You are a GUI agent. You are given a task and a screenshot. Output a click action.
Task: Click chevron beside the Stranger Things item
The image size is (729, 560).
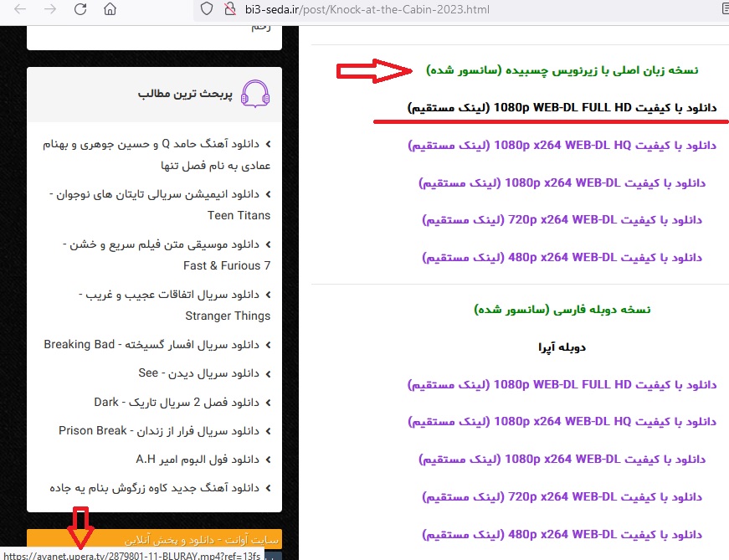pos(269,295)
